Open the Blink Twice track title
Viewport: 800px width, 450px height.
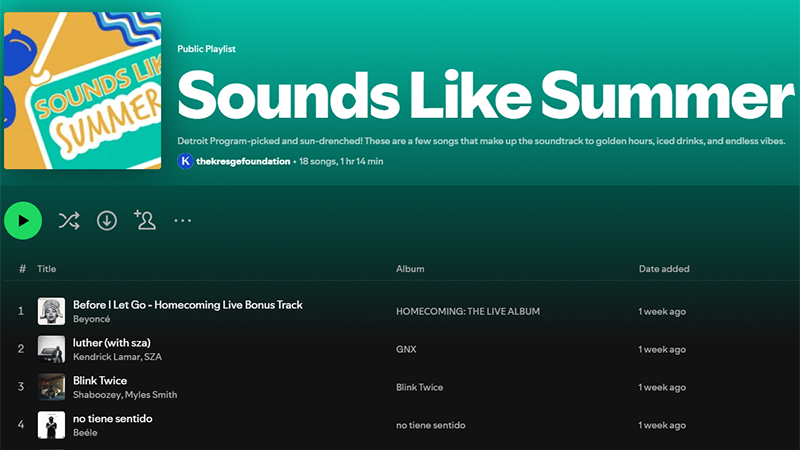click(x=100, y=381)
